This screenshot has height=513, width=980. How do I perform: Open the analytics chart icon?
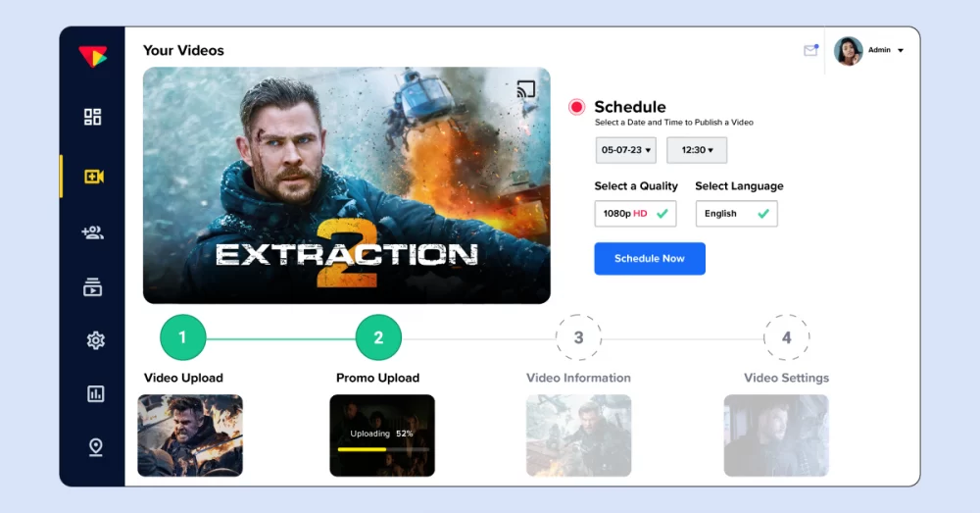click(95, 394)
